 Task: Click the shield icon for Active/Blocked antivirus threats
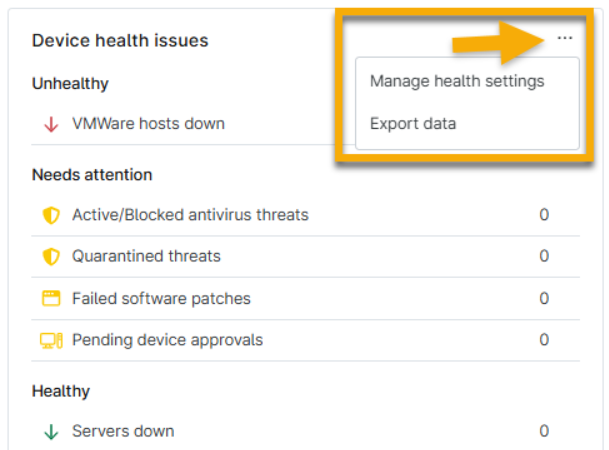point(51,215)
